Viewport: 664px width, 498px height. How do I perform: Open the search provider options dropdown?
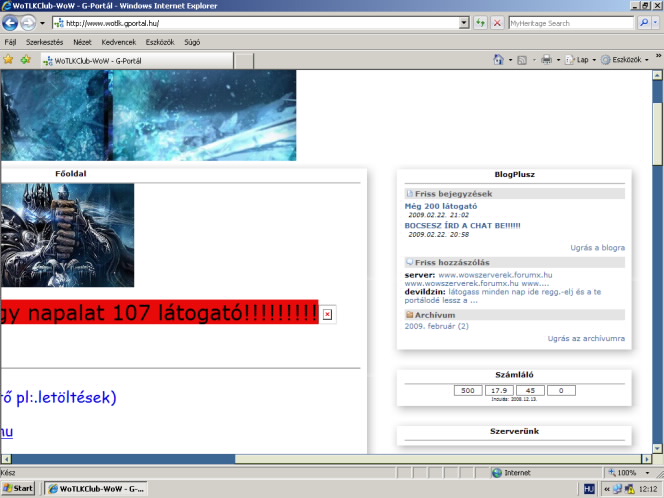point(656,23)
